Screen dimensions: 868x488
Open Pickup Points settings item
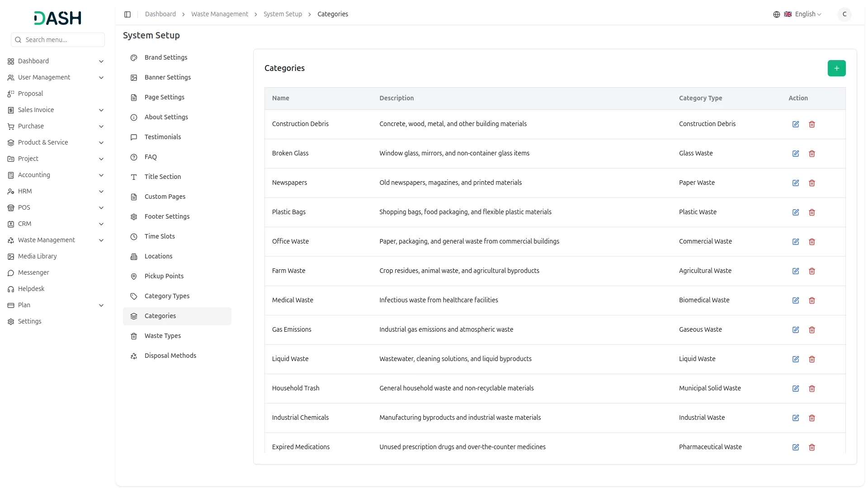[x=164, y=276]
